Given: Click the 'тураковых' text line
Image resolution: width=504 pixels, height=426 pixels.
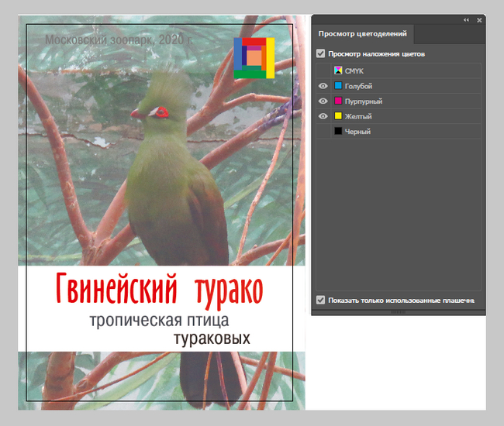Looking at the screenshot, I should pyautogui.click(x=212, y=338).
